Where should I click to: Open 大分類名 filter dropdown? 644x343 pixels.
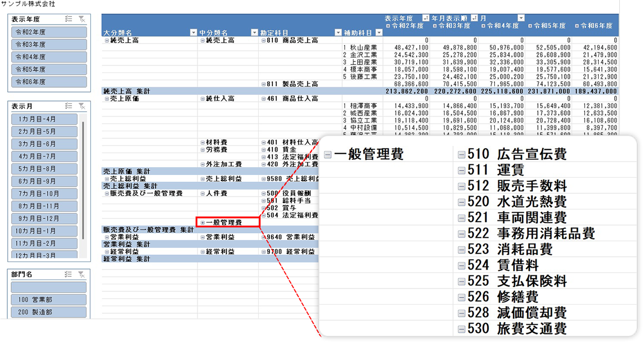click(193, 32)
